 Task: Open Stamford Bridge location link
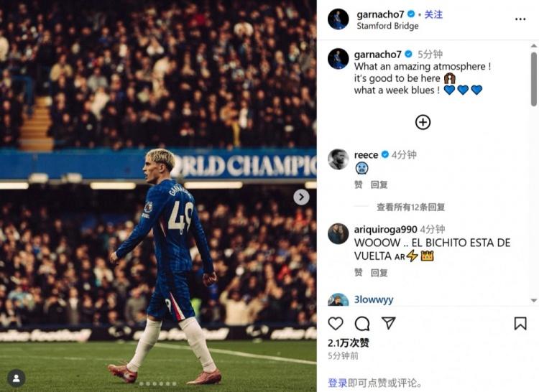387,26
